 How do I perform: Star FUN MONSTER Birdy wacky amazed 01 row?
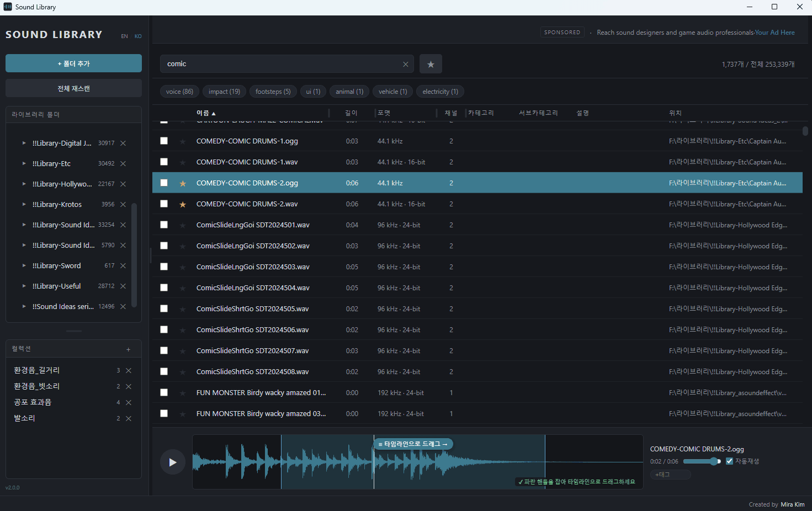pos(183,393)
